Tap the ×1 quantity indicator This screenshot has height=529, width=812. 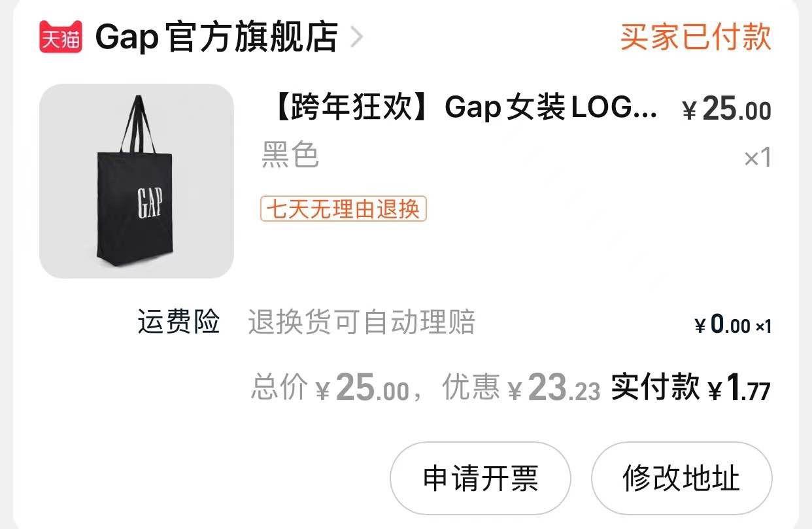click(758, 158)
